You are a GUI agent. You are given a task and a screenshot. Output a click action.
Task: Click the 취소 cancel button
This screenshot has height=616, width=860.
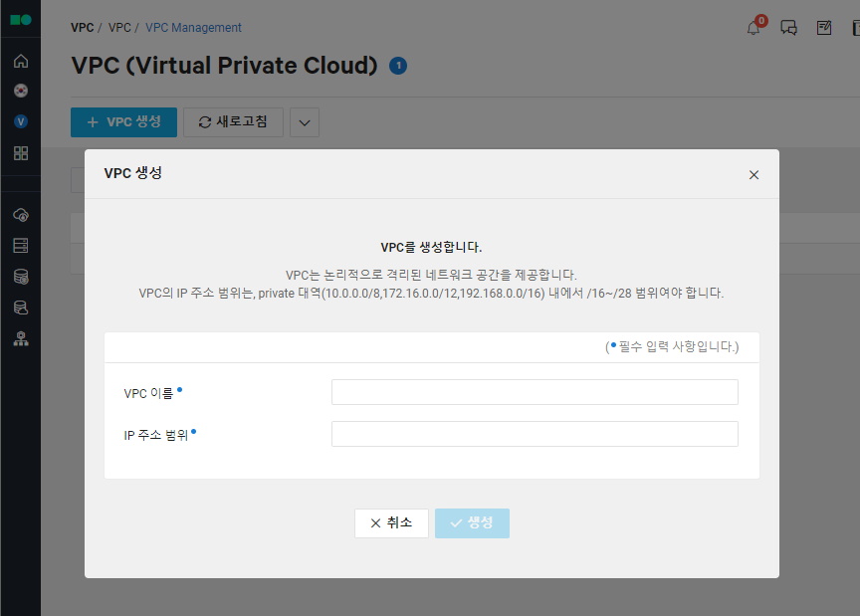tap(391, 523)
